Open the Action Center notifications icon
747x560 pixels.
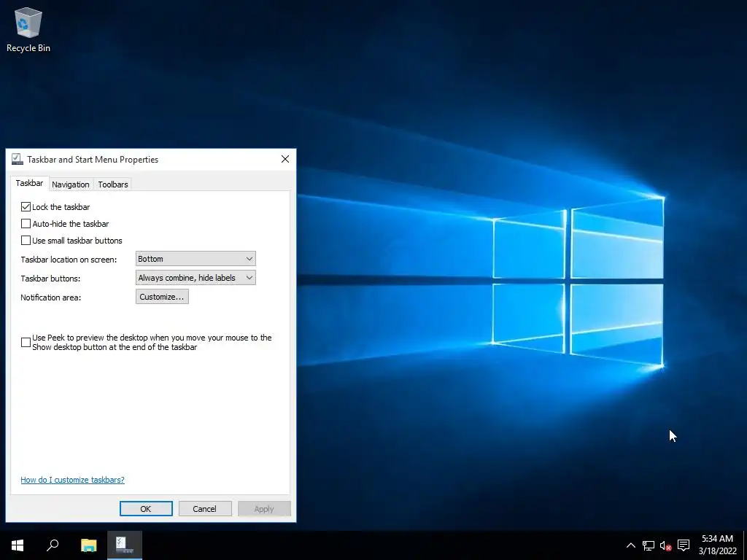point(684,545)
